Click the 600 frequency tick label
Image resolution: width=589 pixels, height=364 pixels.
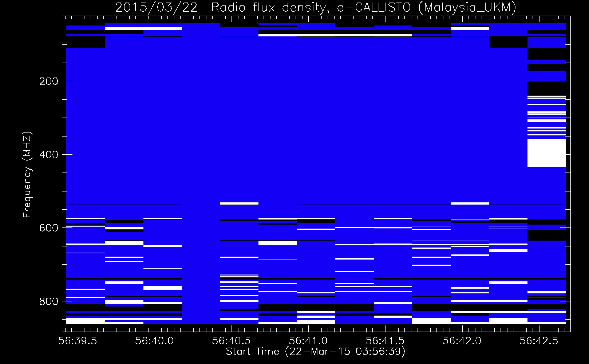tap(49, 228)
